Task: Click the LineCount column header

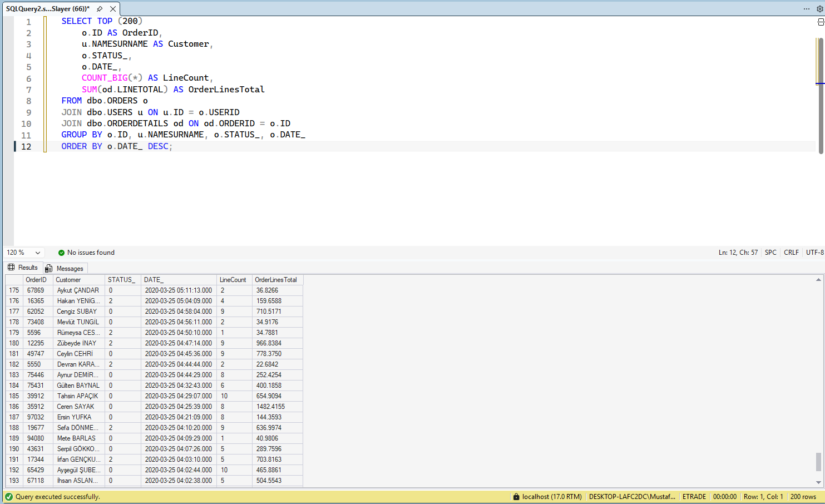Action: coord(234,280)
